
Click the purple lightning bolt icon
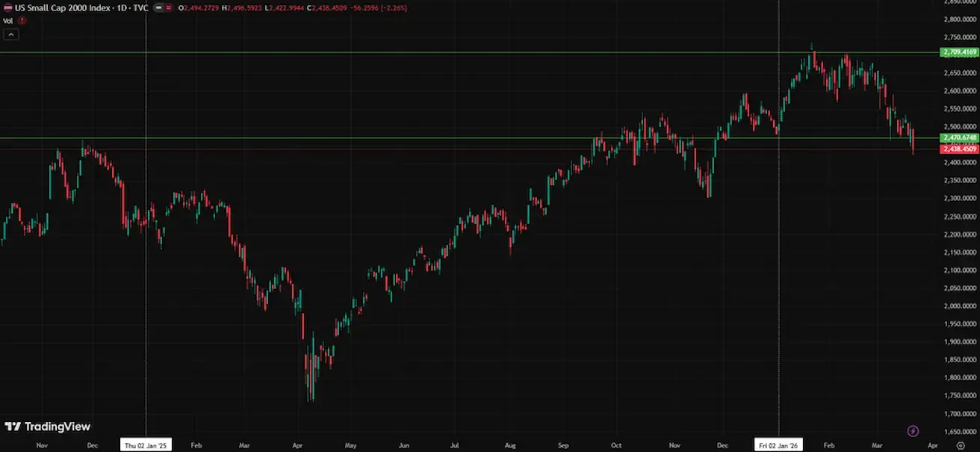[x=912, y=431]
